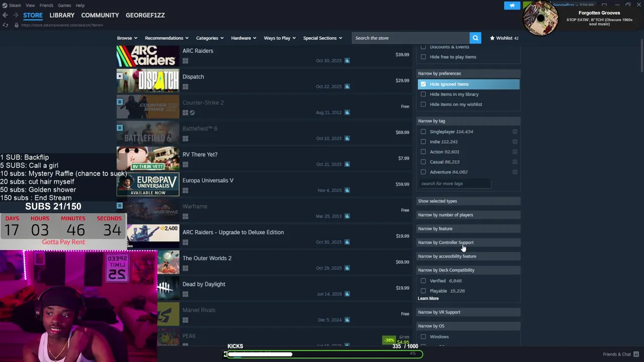Click the Steam announcements megaphone icon
This screenshot has width=644, height=362.
coord(512,6)
